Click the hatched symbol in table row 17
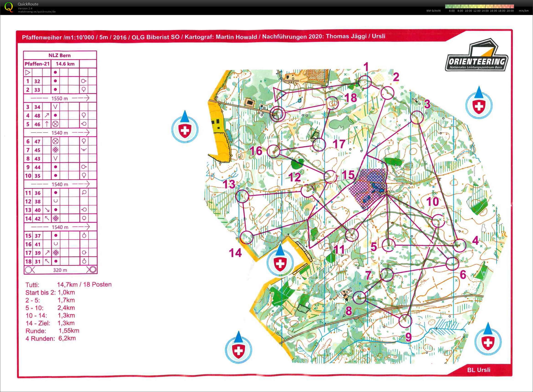 click(56, 253)
